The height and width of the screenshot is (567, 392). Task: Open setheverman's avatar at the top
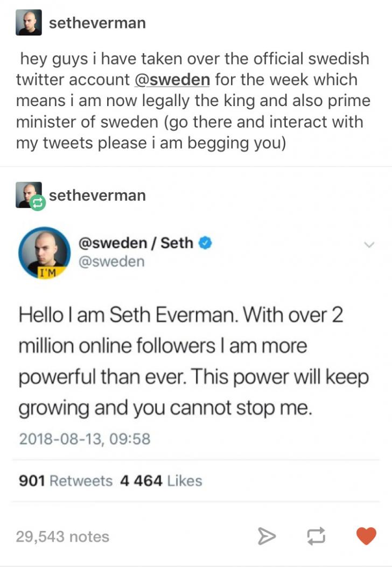click(30, 22)
